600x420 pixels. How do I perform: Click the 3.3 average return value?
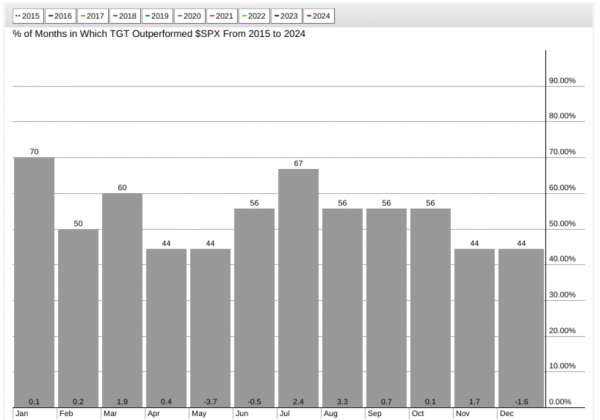pyautogui.click(x=342, y=402)
